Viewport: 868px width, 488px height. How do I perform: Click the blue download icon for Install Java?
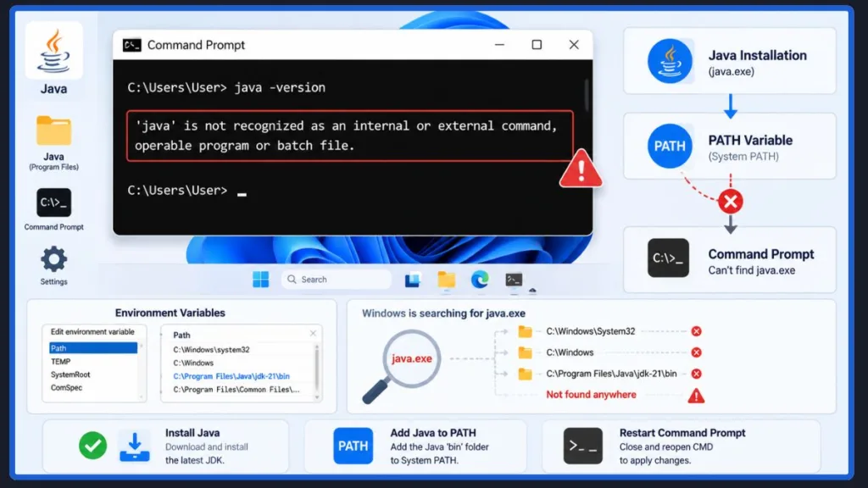click(x=135, y=446)
